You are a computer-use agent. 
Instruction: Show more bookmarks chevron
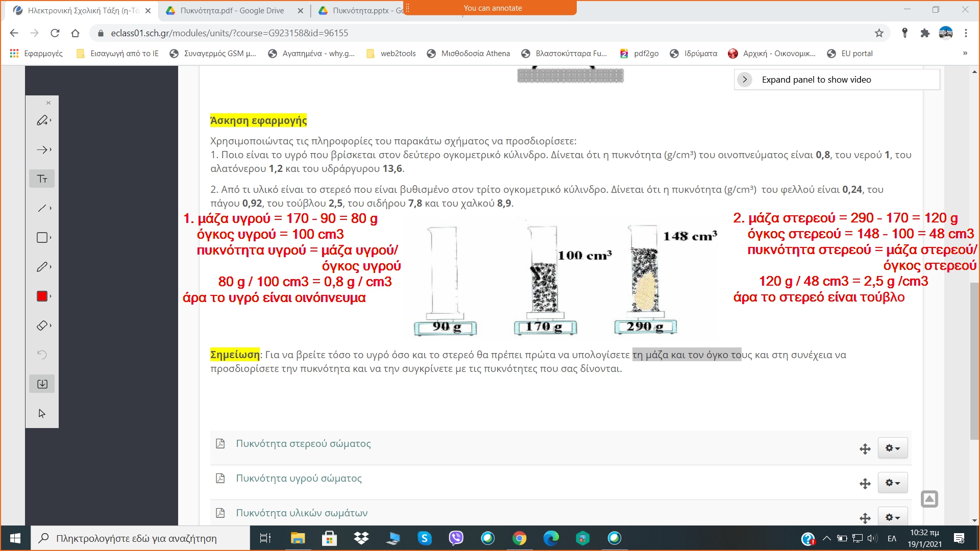[x=965, y=54]
